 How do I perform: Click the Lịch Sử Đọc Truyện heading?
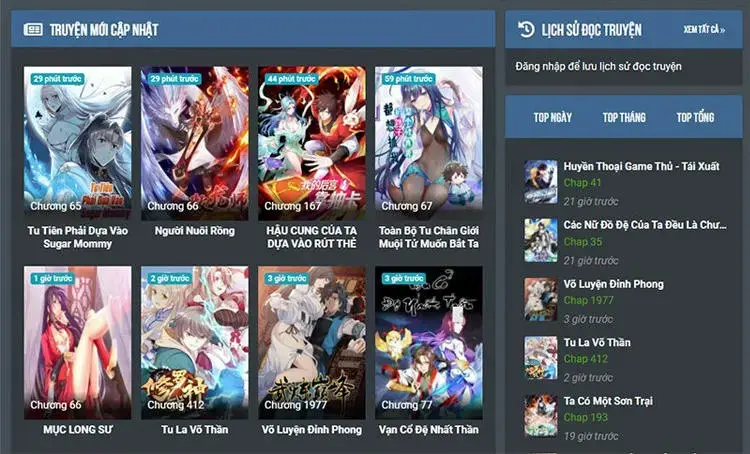[x=591, y=30]
